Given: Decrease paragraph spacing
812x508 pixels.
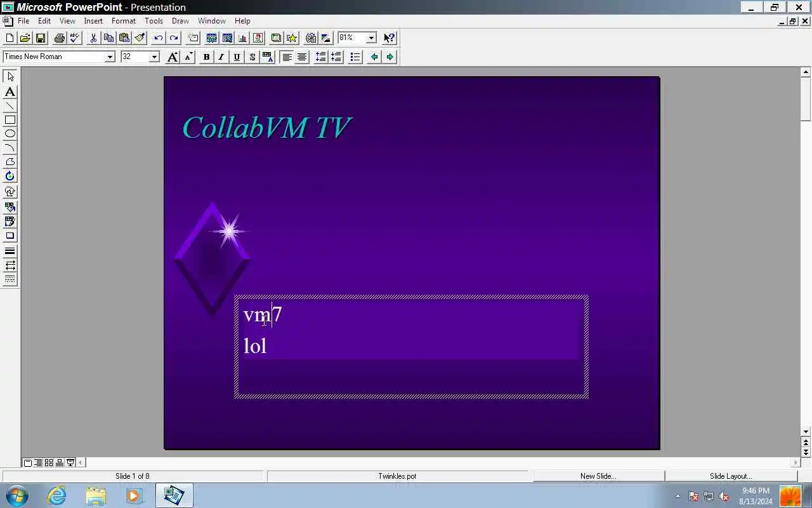Looking at the screenshot, I should (x=336, y=57).
